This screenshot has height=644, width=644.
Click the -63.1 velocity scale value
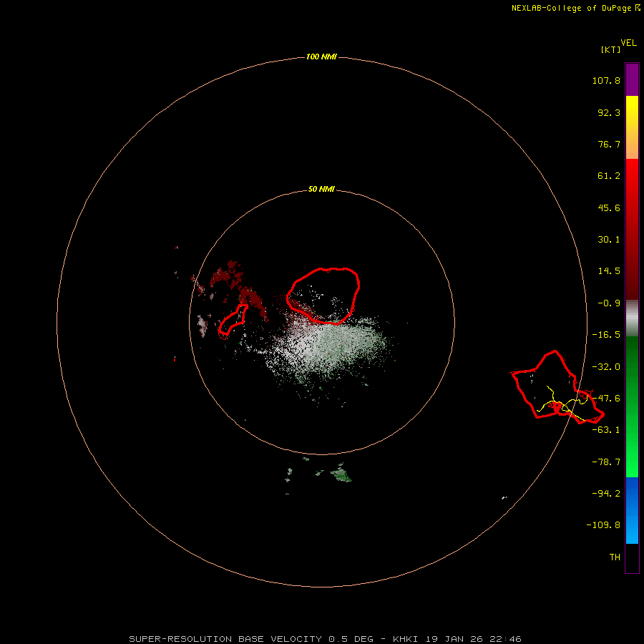pyautogui.click(x=606, y=430)
